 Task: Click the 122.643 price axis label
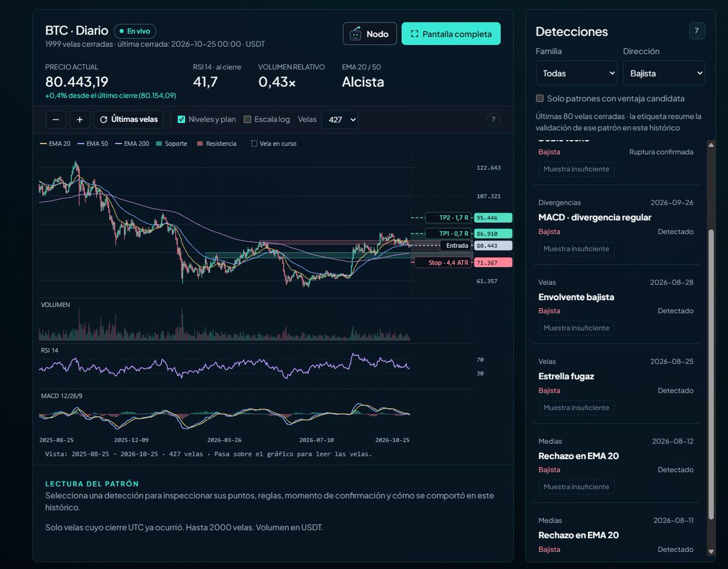click(489, 168)
